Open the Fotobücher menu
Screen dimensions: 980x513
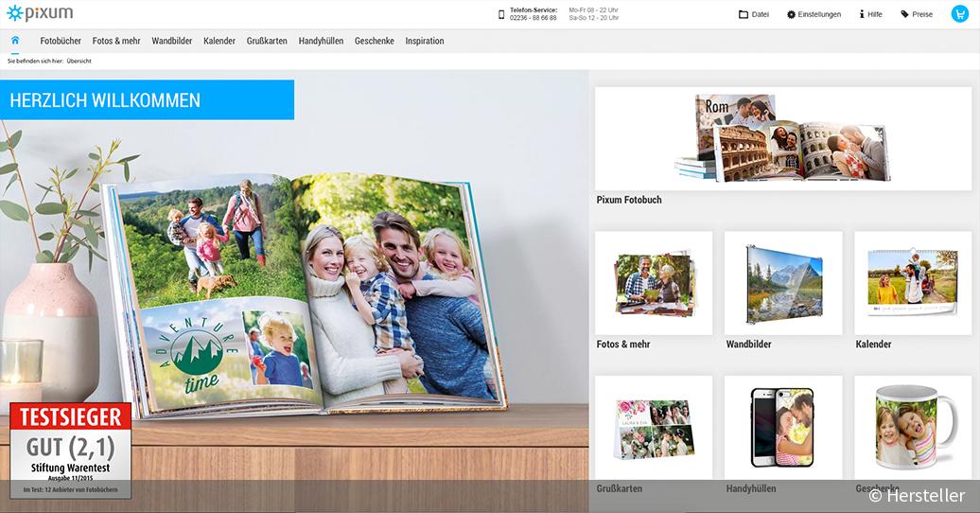(61, 41)
